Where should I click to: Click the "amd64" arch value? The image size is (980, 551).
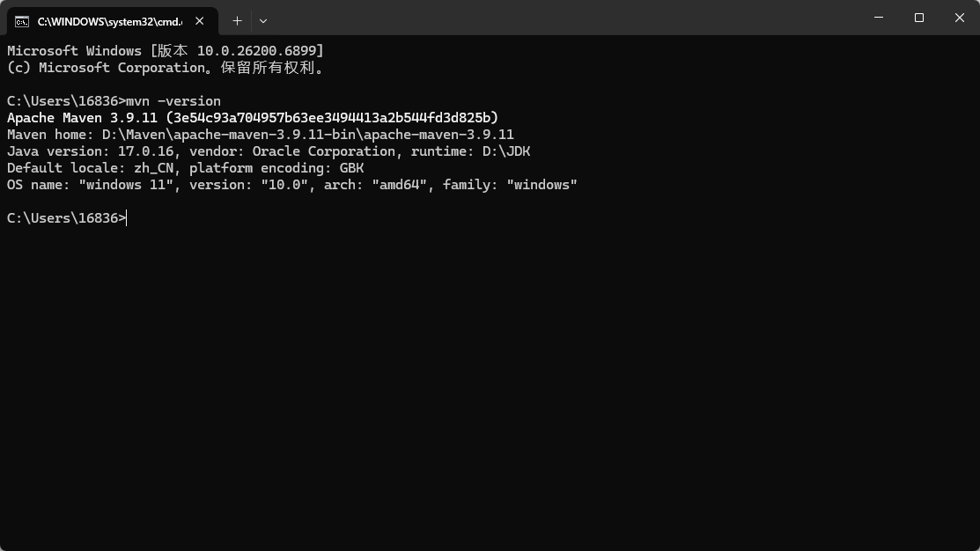(x=400, y=185)
